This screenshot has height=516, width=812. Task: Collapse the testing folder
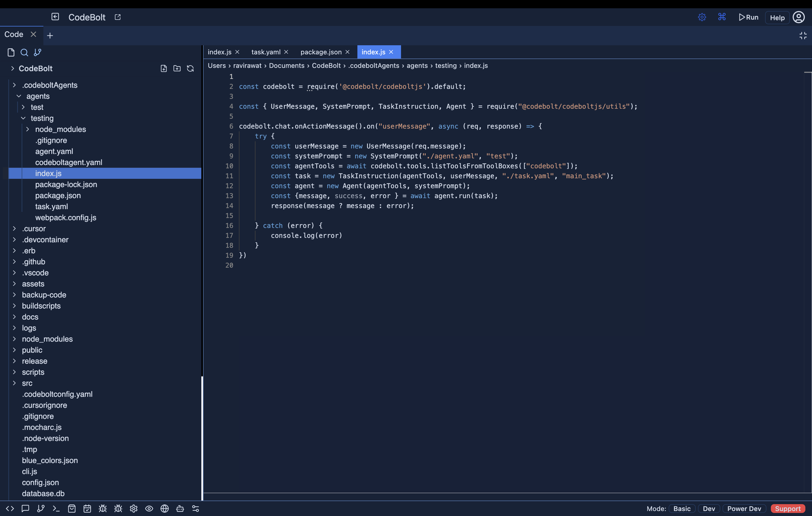click(x=23, y=118)
